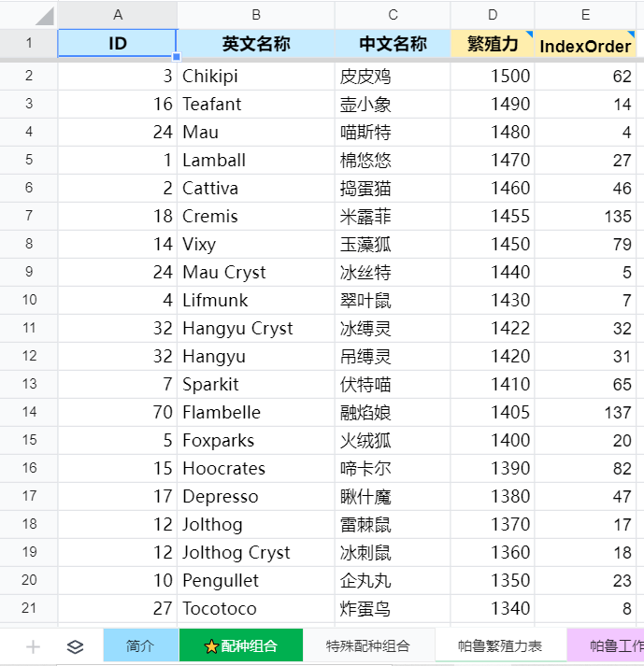Click the Cremis cell
The width and height of the screenshot is (644, 666).
256,216
